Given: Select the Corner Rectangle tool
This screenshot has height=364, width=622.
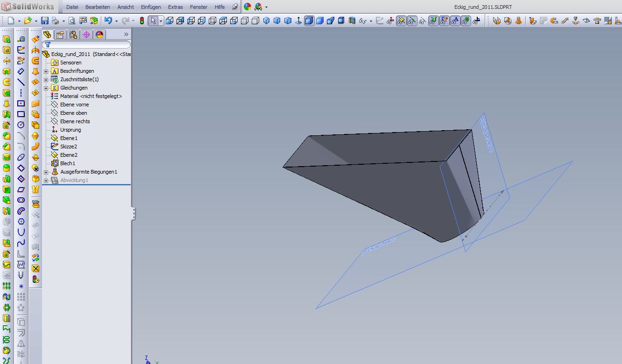Looking at the screenshot, I should click(21, 114).
